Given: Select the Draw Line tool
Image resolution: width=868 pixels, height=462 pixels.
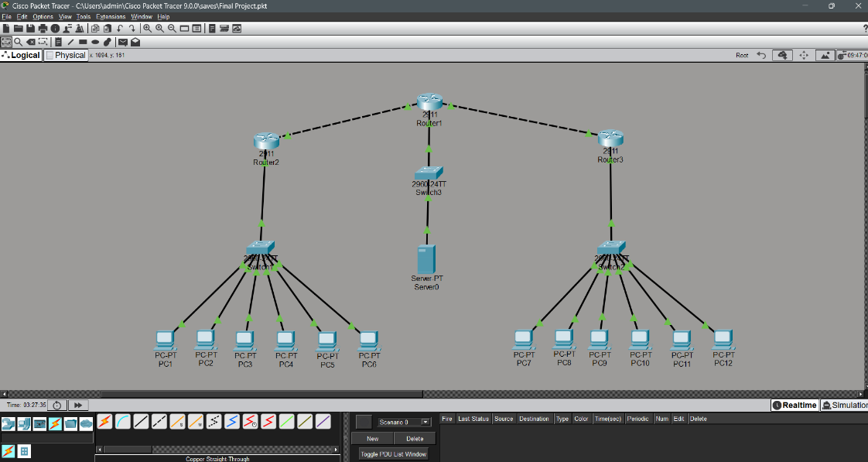Looking at the screenshot, I should [x=70, y=42].
